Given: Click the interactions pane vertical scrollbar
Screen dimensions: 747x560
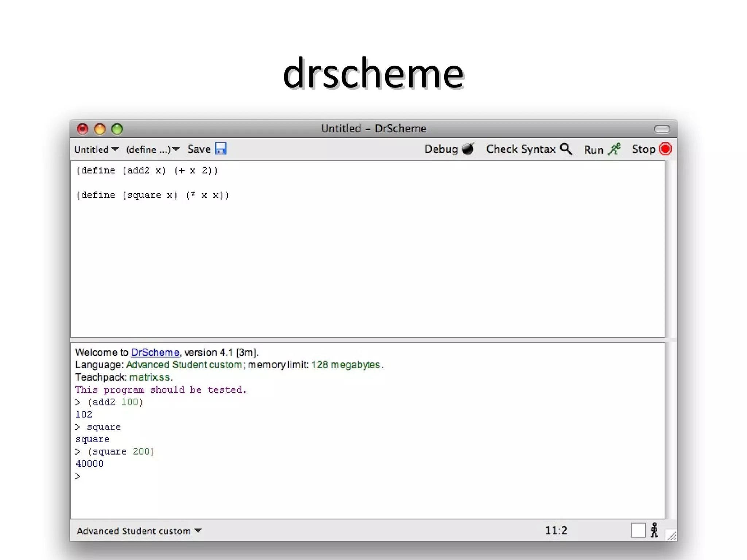Looking at the screenshot, I should tap(670, 431).
